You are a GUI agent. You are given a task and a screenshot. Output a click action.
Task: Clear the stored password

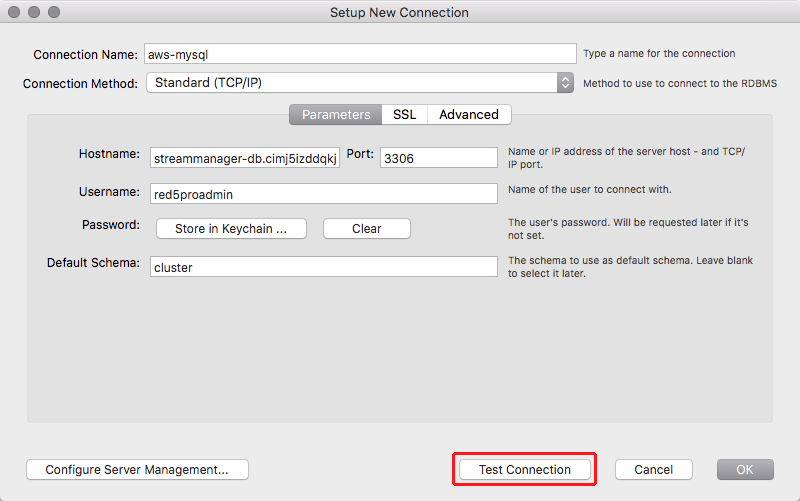point(367,229)
